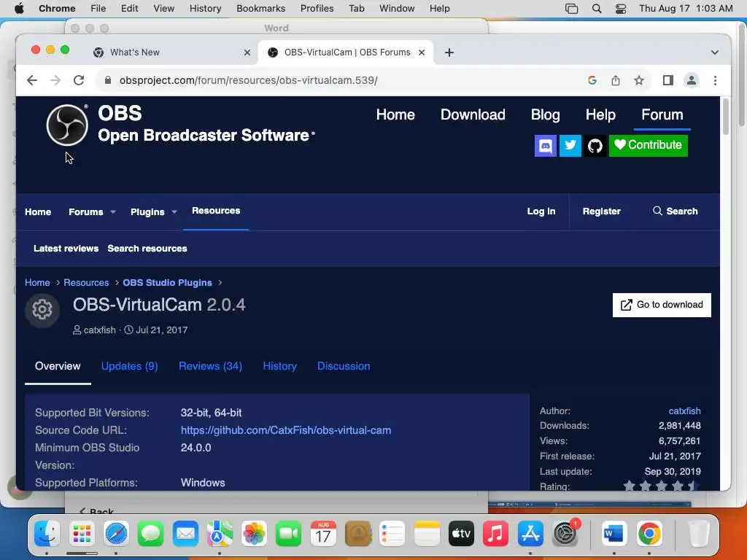Open Photos from the Dock
This screenshot has height=560, width=747.
[x=255, y=533]
